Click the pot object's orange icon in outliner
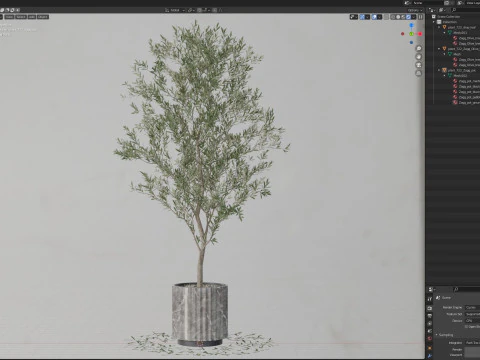Viewport: 480px width, 360px height. 444,70
